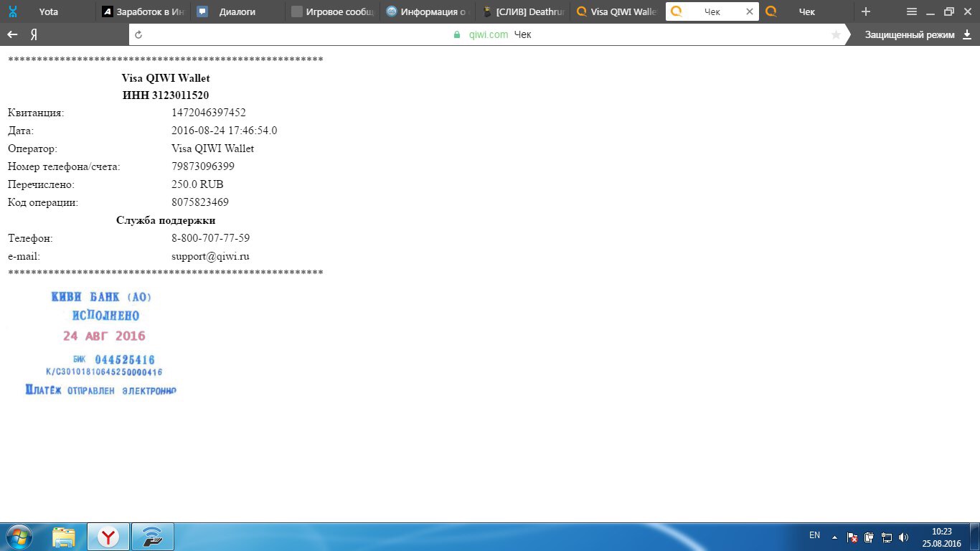Click the e-mail: label
The height and width of the screenshot is (551, 980).
point(24,256)
